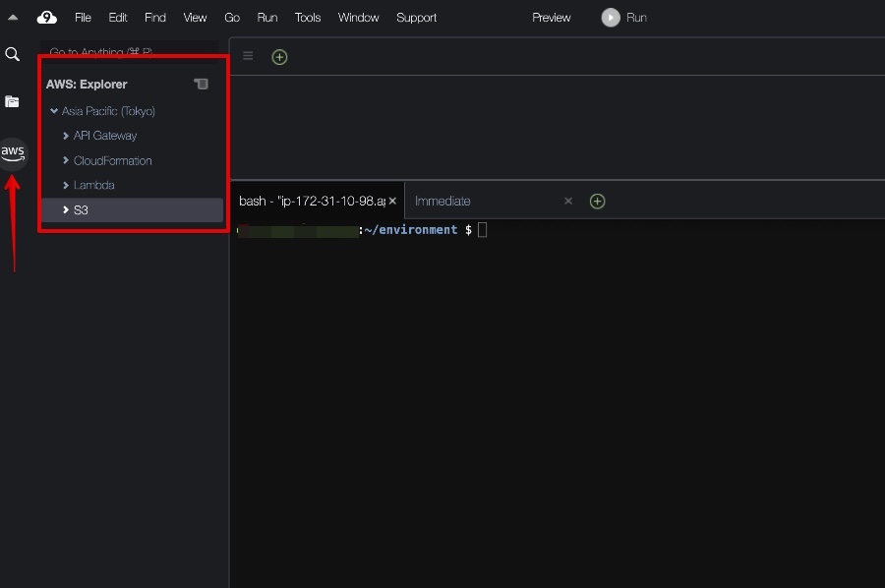Open the Find menu

[x=155, y=18]
